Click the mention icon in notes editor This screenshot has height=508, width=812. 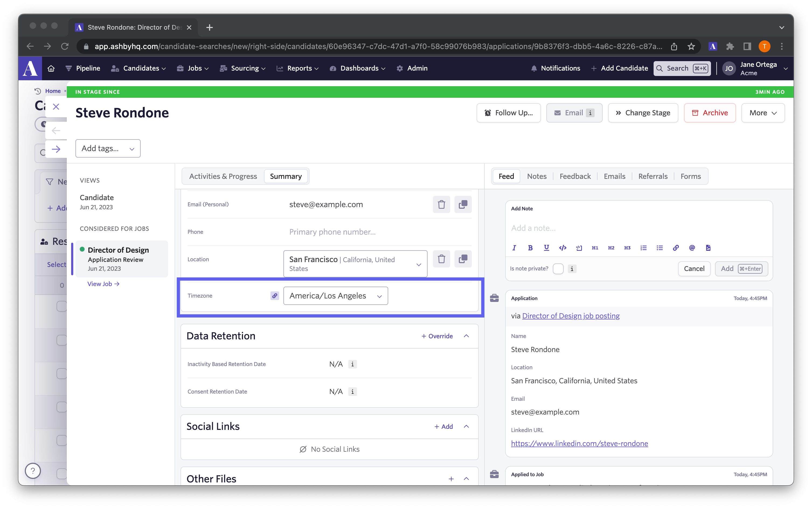pyautogui.click(x=691, y=248)
